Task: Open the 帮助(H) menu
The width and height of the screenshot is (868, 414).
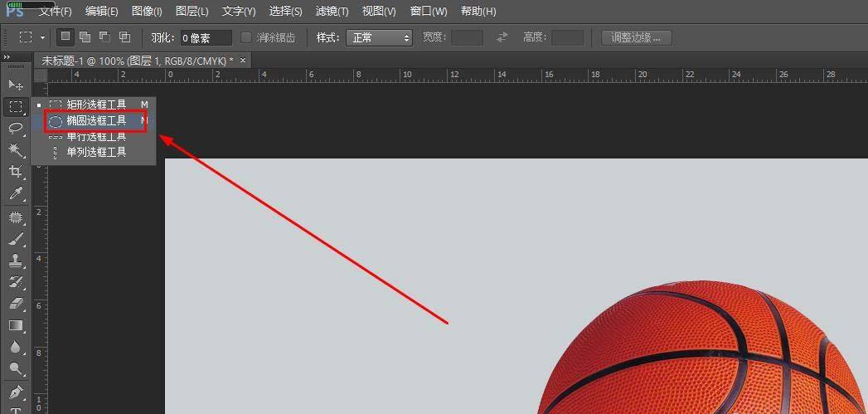Action: [x=478, y=11]
